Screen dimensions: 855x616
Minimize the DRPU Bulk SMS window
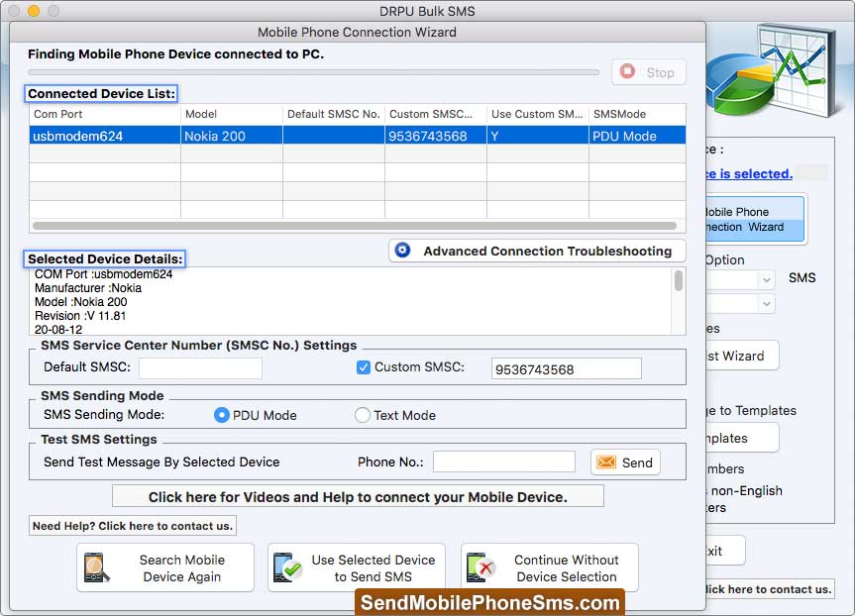coord(34,10)
